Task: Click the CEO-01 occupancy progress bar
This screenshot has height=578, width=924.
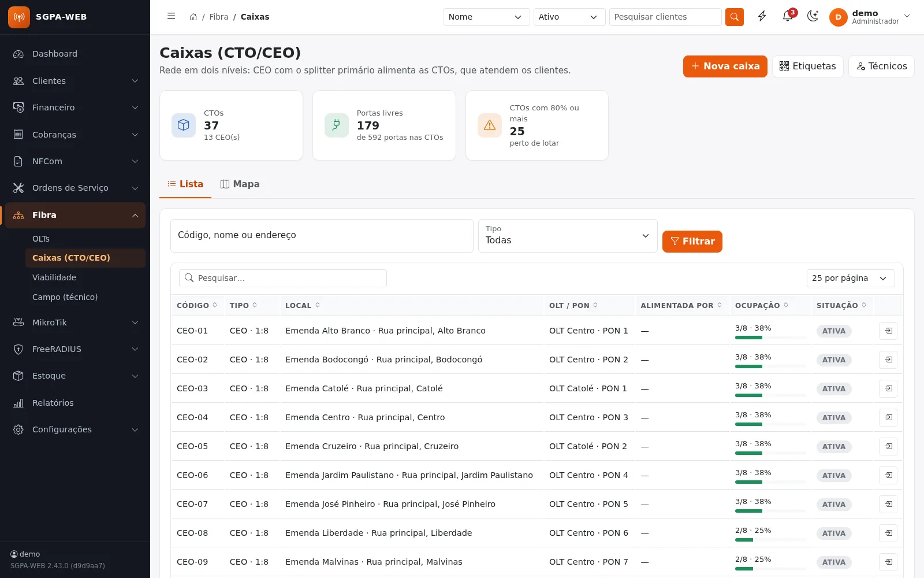Action: click(770, 338)
